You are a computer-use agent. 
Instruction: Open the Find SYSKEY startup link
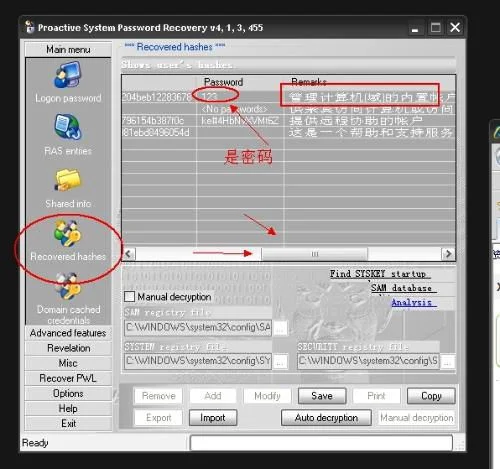[380, 274]
